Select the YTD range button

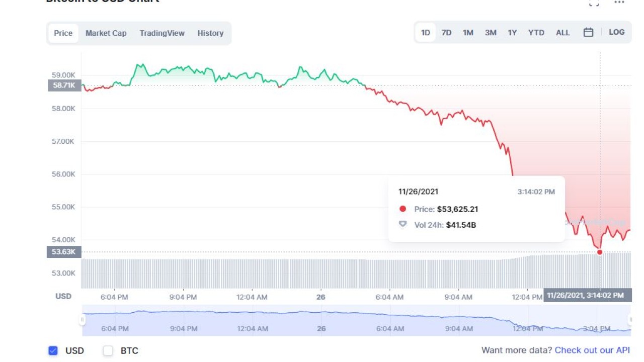536,33
